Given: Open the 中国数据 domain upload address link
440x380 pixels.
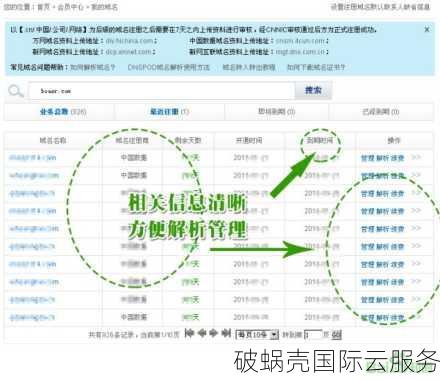Looking at the screenshot, I should click(300, 41).
